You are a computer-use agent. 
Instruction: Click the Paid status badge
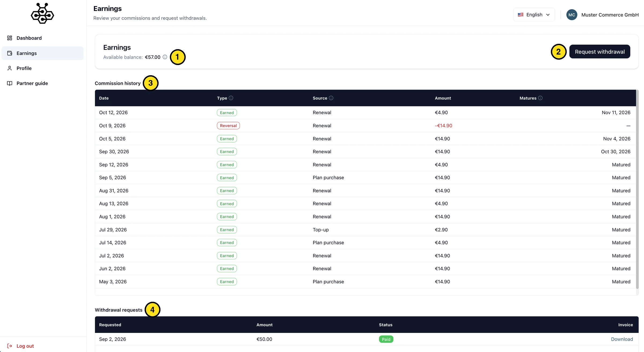pos(386,339)
